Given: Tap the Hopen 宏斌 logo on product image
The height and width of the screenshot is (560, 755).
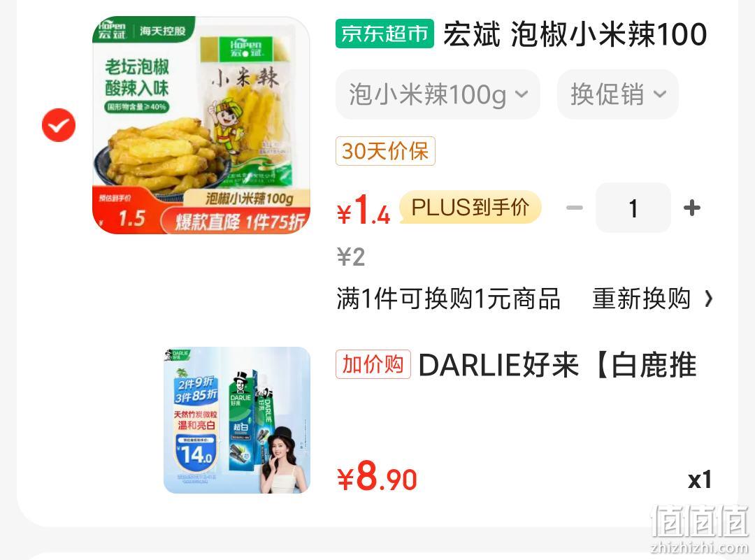Looking at the screenshot, I should click(x=112, y=29).
